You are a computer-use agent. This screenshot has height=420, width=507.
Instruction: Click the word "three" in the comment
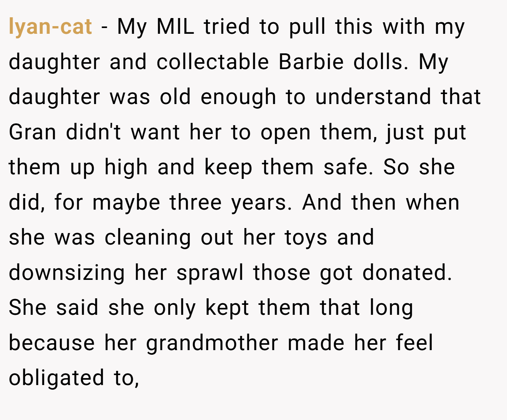tap(196, 202)
